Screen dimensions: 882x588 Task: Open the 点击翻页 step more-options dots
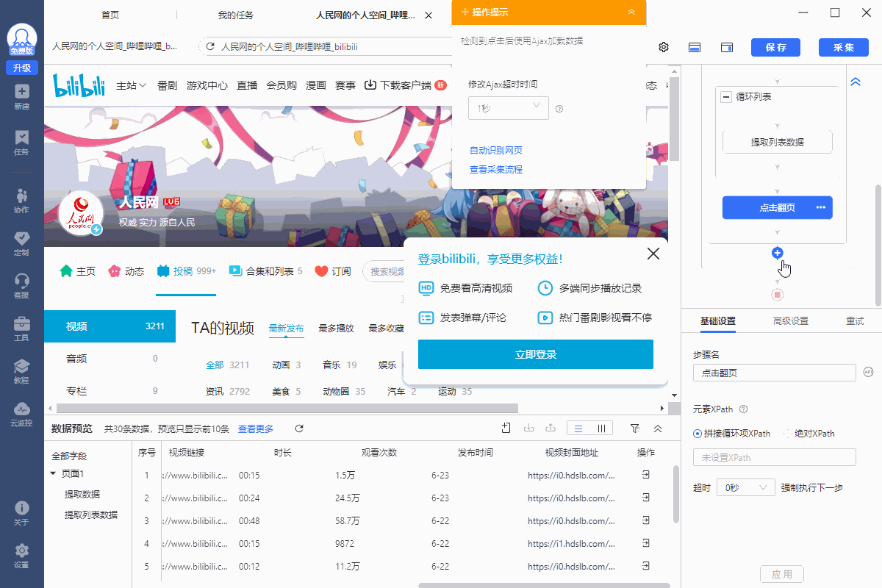click(x=821, y=208)
